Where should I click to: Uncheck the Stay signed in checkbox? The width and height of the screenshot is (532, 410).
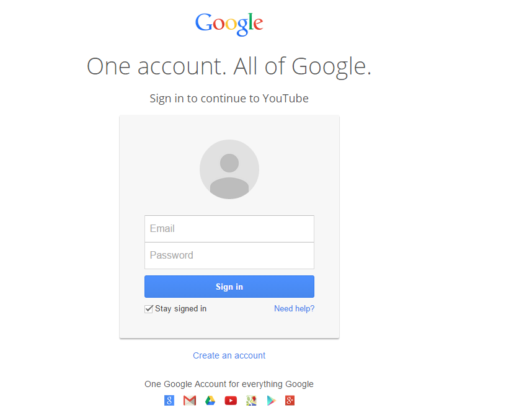(149, 309)
